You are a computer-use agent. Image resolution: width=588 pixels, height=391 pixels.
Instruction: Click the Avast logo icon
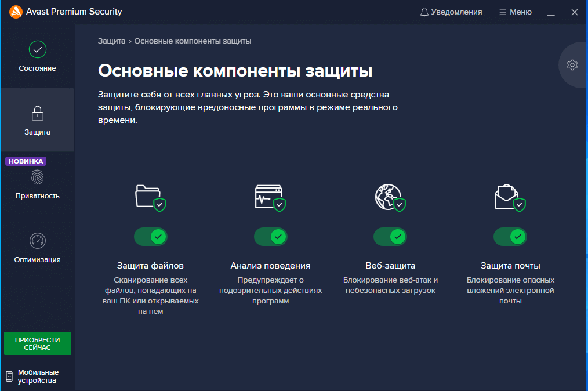(x=16, y=12)
